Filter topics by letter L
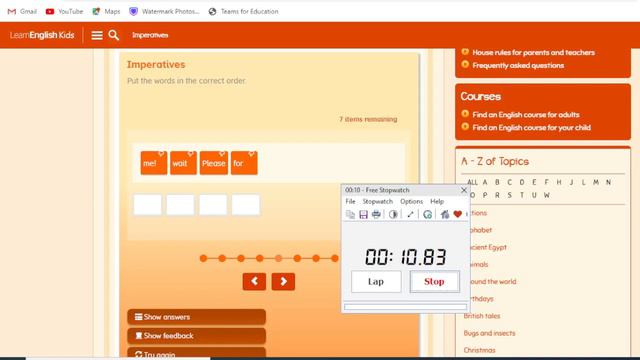This screenshot has height=360, width=640. (584, 182)
